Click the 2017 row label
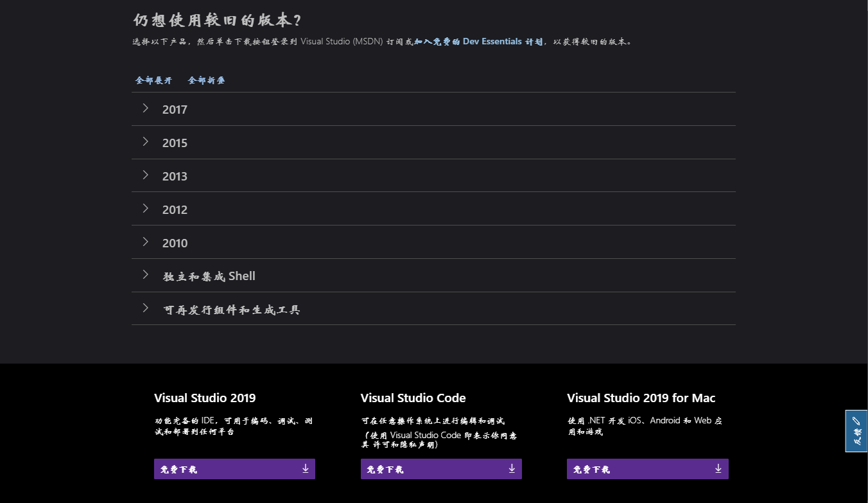Image resolution: width=868 pixels, height=503 pixels. pyautogui.click(x=175, y=109)
